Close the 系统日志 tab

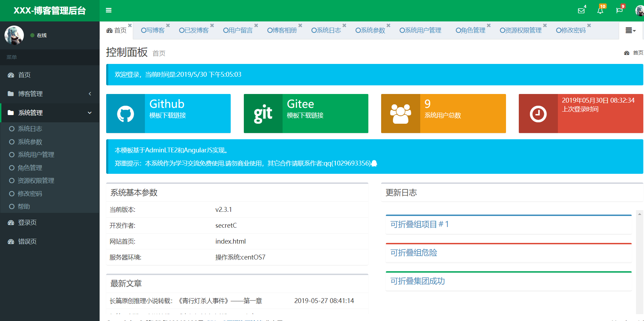(x=344, y=25)
